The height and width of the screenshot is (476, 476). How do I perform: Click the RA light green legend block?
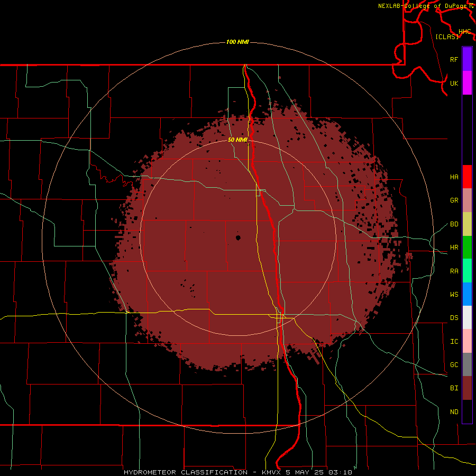coord(467,271)
